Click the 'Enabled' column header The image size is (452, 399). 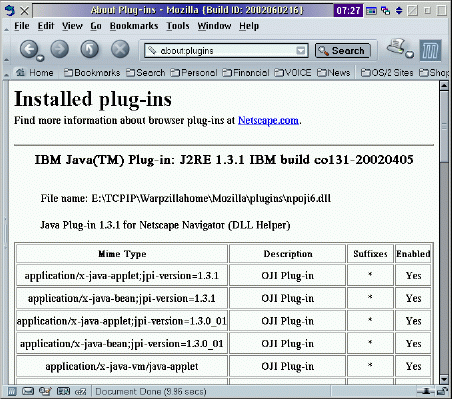tap(413, 254)
